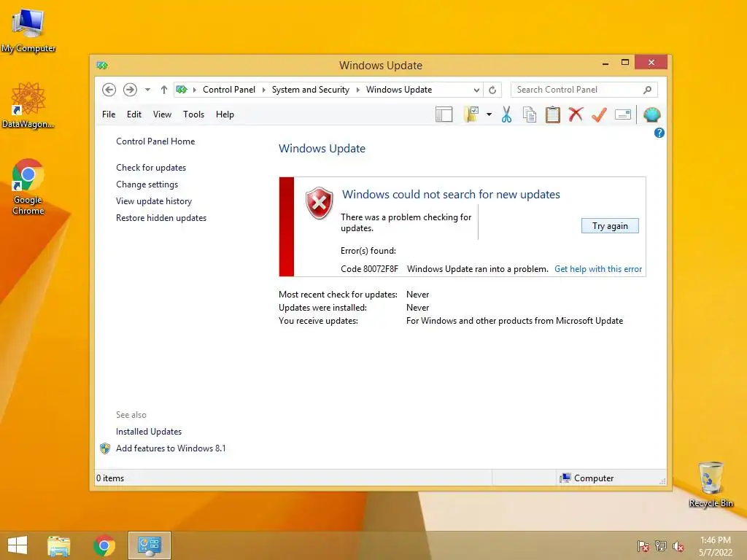Click the 0 items status text
Image resolution: width=747 pixels, height=560 pixels.
tap(110, 478)
